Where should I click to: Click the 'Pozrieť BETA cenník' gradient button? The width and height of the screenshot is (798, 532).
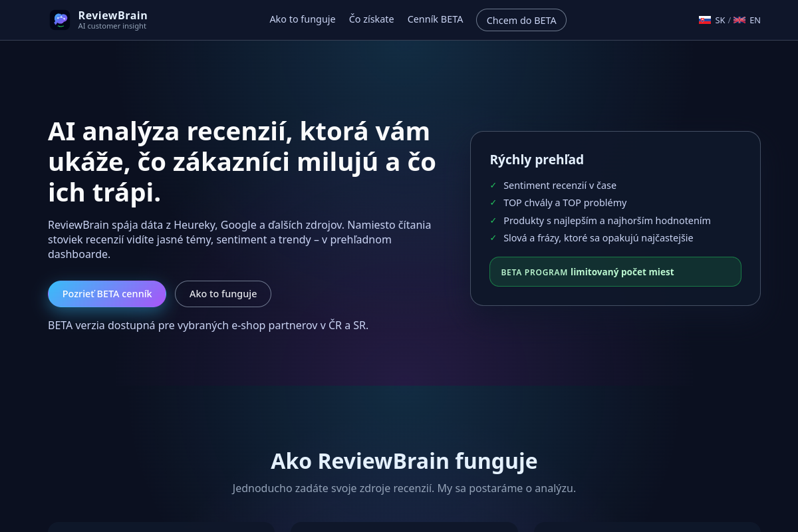click(107, 294)
